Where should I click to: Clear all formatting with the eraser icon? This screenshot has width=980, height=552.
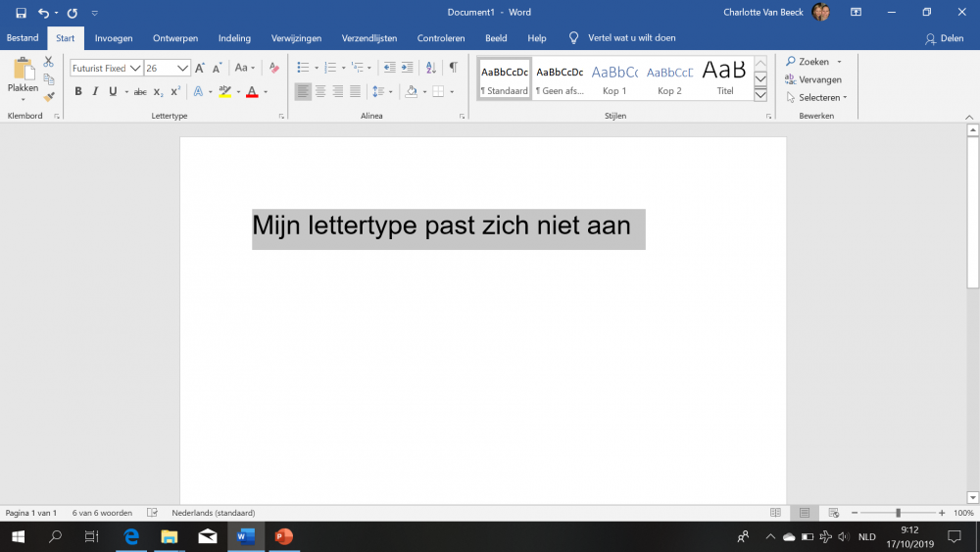[x=274, y=68]
